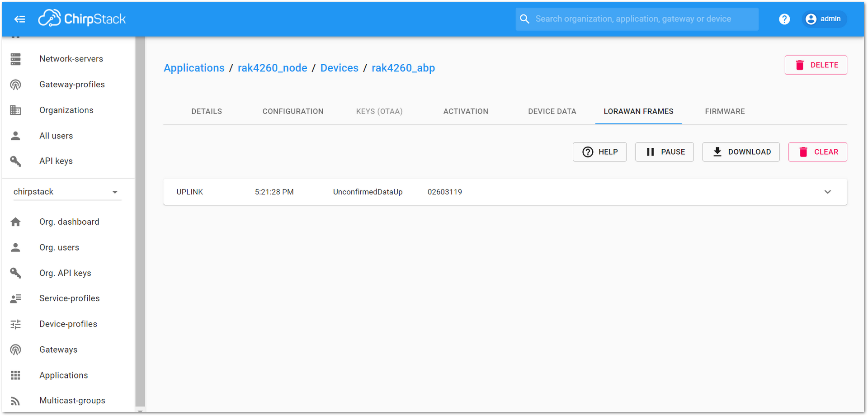
Task: Click the Service-profiles icon
Action: click(x=16, y=298)
